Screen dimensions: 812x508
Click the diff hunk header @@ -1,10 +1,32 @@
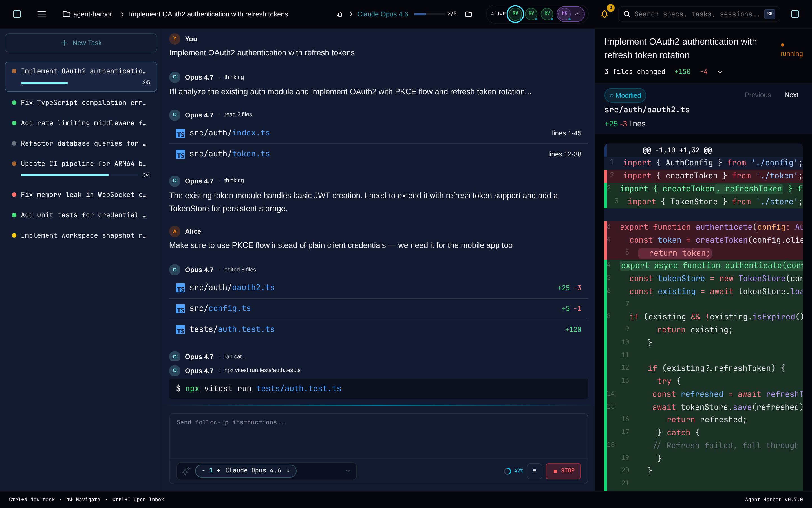click(x=677, y=150)
